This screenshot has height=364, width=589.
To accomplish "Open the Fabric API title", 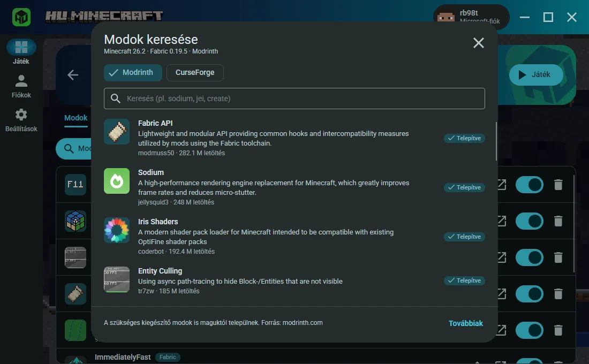I will pyautogui.click(x=155, y=123).
